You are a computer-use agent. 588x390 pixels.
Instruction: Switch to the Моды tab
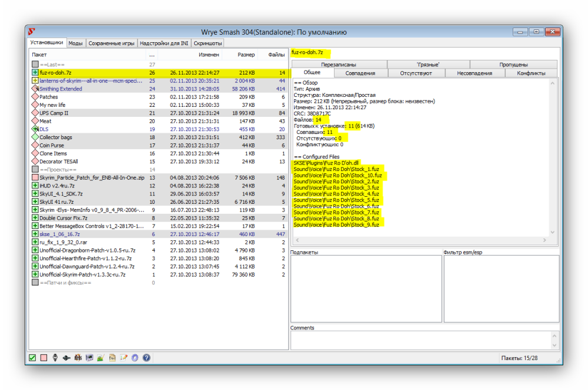[75, 43]
